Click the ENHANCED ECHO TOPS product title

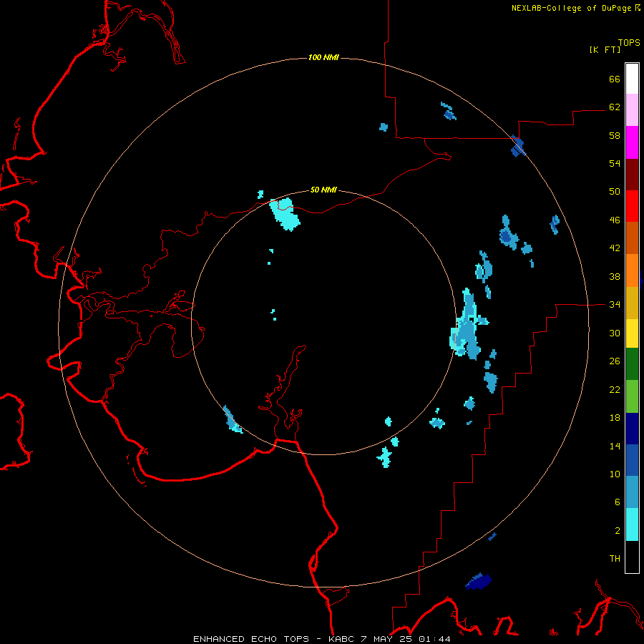[x=251, y=639]
